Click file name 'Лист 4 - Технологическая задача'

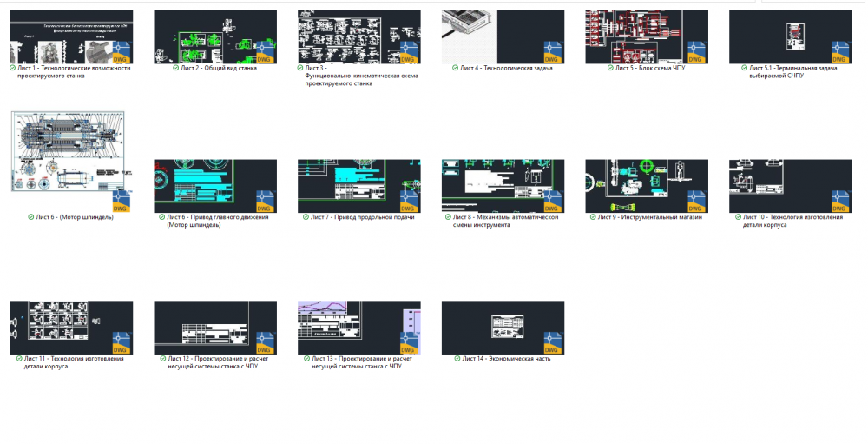pos(507,68)
